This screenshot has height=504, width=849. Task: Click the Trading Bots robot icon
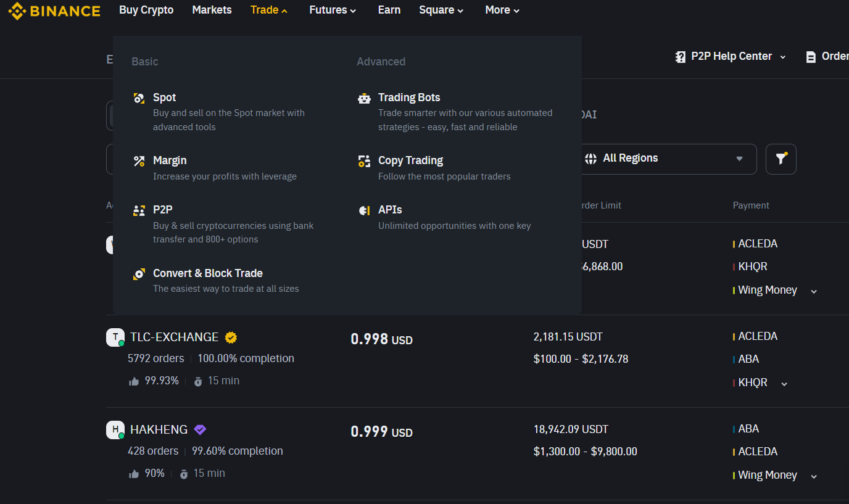(x=365, y=98)
